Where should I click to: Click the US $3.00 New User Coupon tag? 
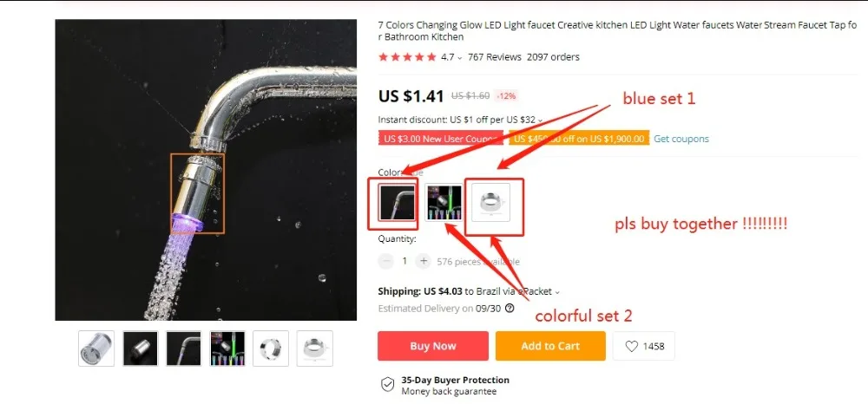coord(441,139)
